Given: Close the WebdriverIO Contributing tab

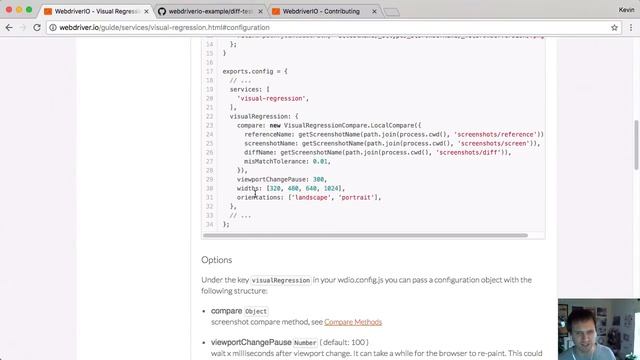Looking at the screenshot, I should tap(374, 11).
